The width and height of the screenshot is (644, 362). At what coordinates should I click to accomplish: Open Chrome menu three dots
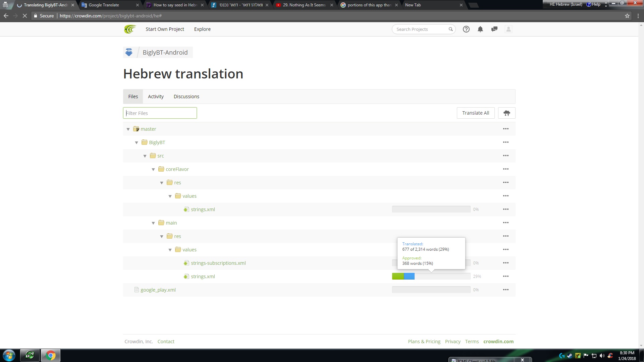(x=638, y=16)
